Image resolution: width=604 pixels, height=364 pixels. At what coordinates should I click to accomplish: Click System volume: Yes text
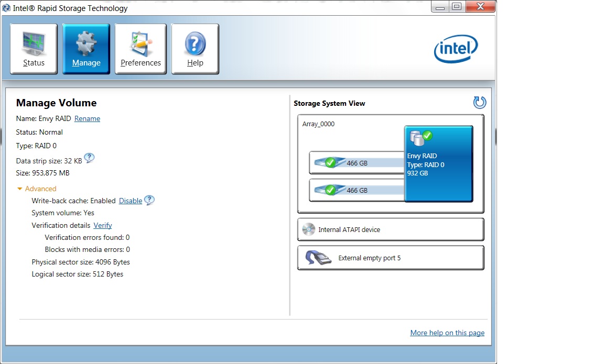pos(63,213)
